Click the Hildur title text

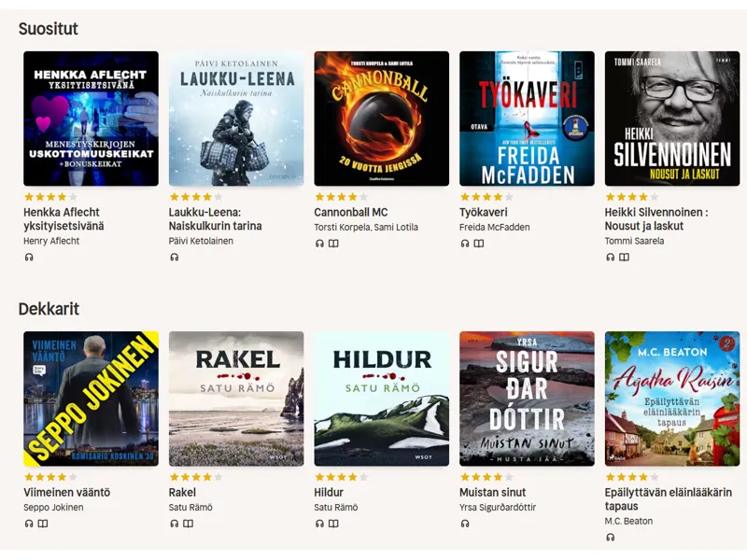coord(329,493)
